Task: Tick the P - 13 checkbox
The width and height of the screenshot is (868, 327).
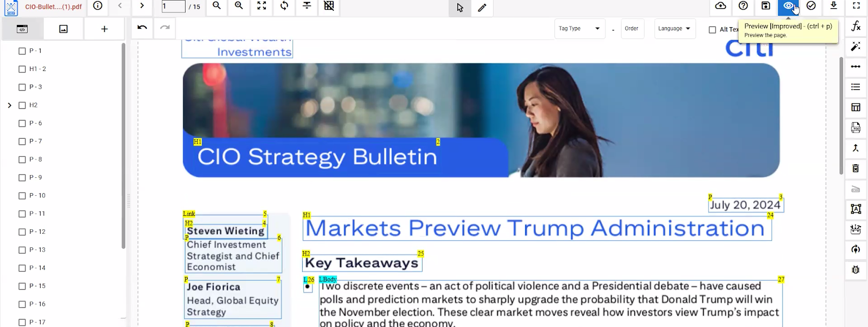Action: click(22, 250)
